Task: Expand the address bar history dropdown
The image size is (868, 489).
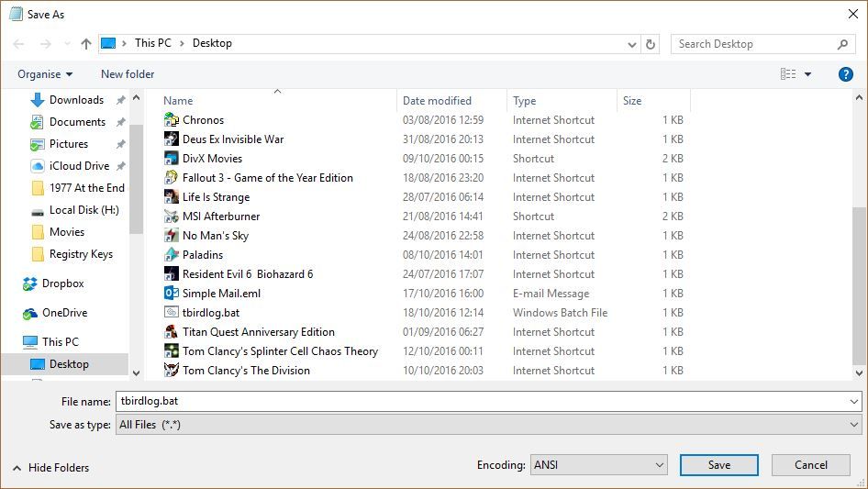Action: 631,44
